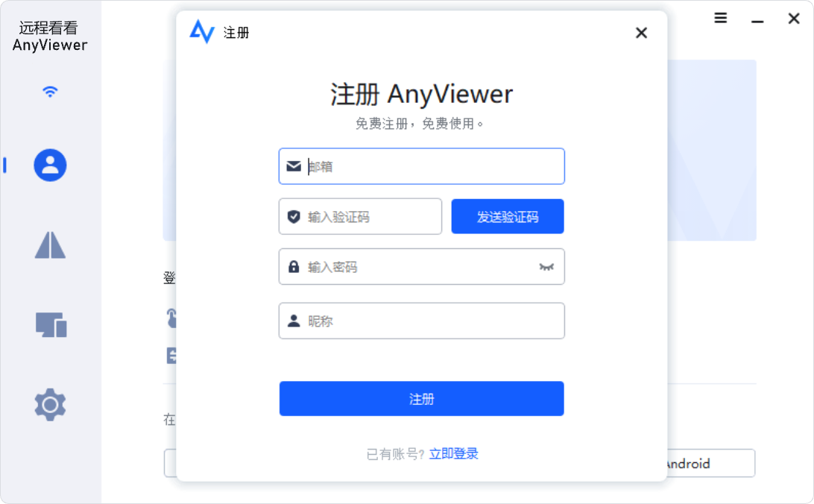The height and width of the screenshot is (504, 814).
Task: Click the shield icon in verification field
Action: click(294, 216)
